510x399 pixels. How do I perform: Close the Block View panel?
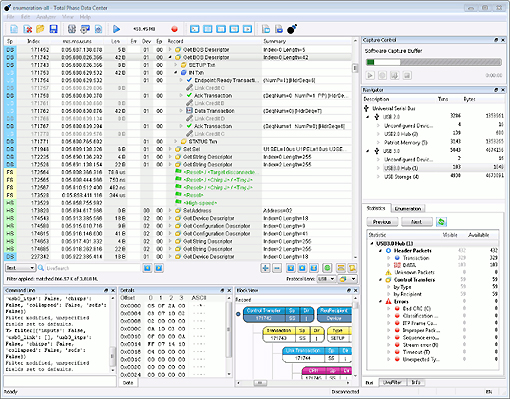[x=356, y=290]
